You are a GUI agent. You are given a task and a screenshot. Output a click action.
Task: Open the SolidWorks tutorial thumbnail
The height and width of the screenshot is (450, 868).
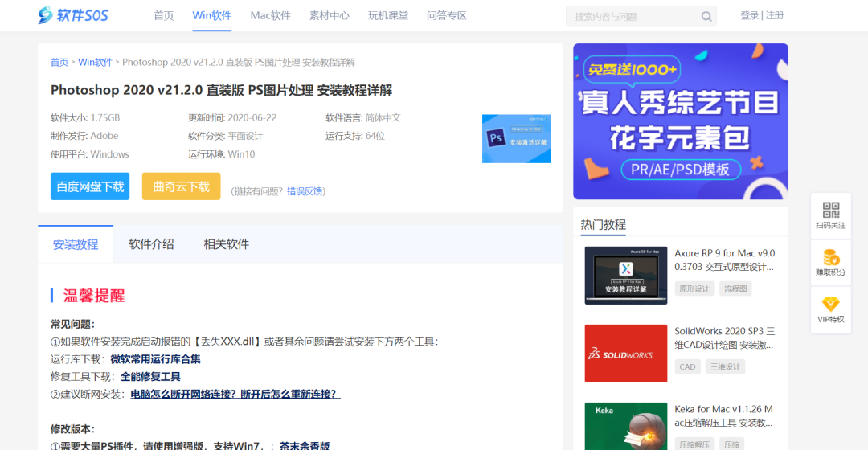[626, 353]
